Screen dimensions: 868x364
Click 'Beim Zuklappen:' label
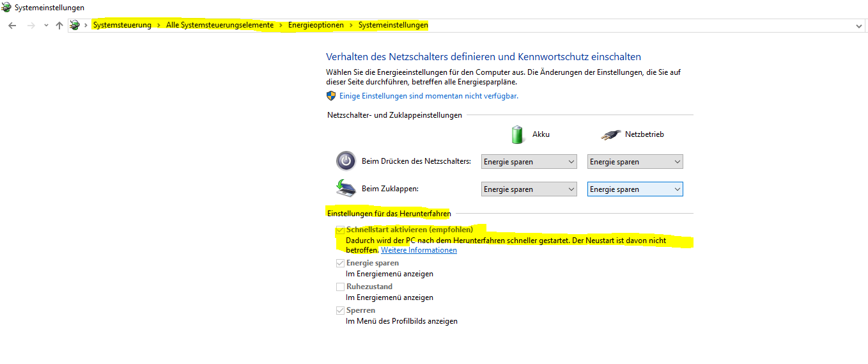point(390,189)
